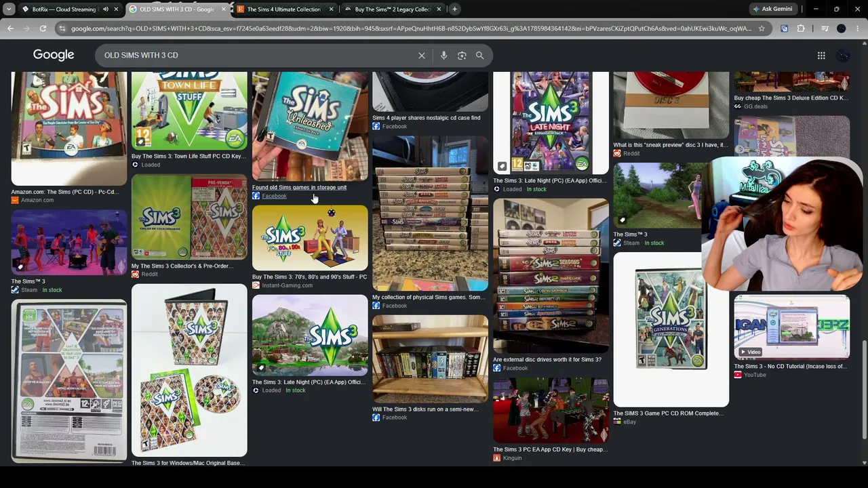
Task: Go to the Google homepage logo
Action: (x=54, y=55)
